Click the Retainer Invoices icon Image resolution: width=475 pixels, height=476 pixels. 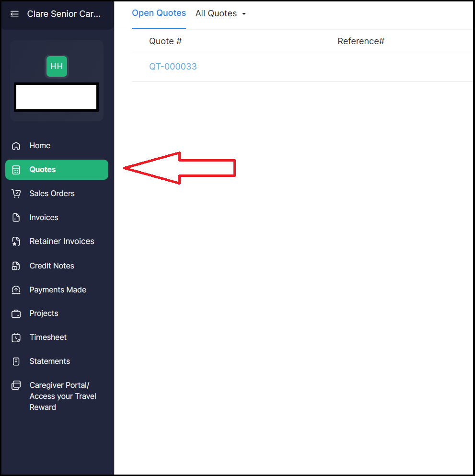click(x=16, y=242)
